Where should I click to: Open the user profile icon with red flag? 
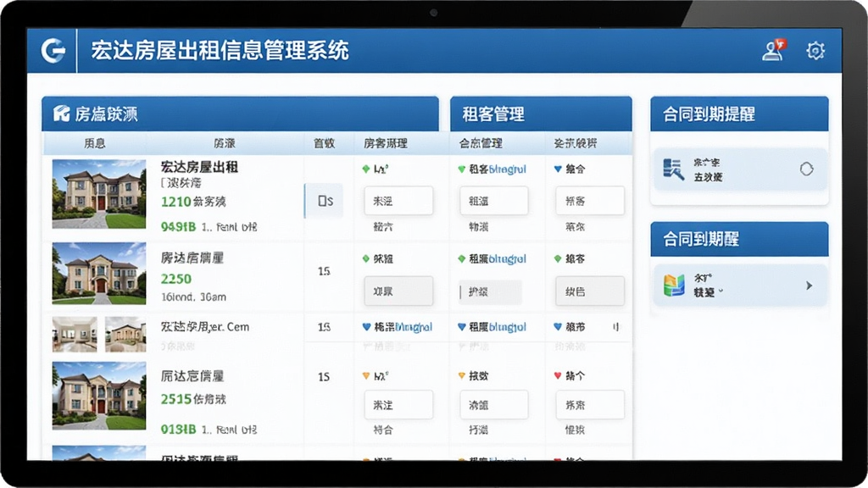tap(774, 50)
